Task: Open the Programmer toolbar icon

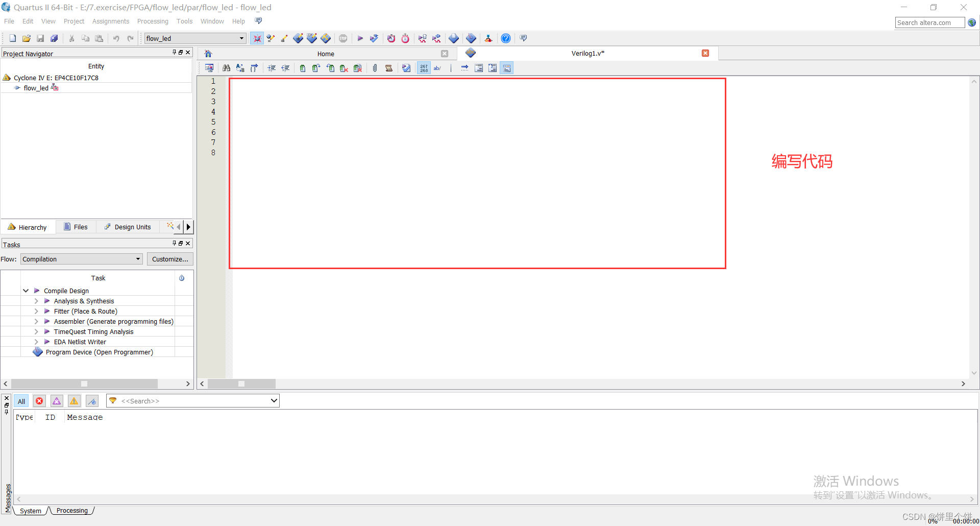Action: 471,38
